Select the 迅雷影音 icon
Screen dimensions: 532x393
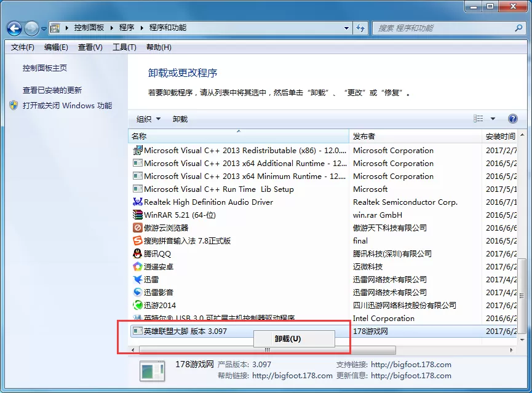[x=137, y=292]
